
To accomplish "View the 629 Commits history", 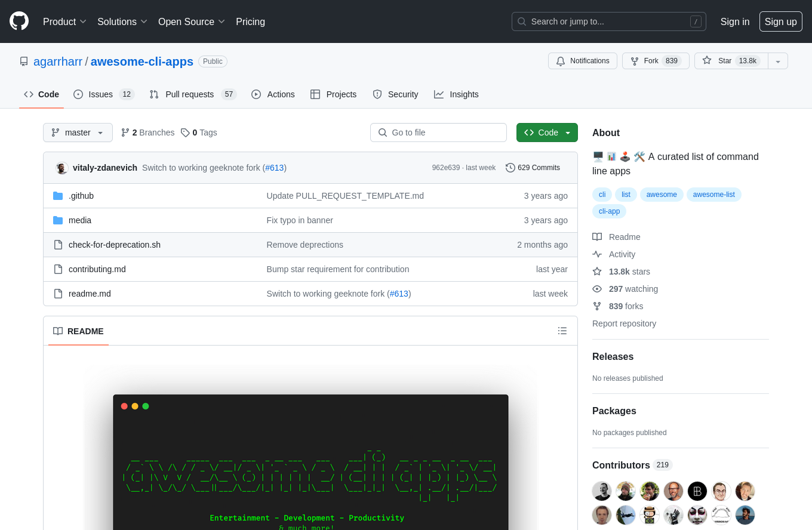I will [533, 168].
